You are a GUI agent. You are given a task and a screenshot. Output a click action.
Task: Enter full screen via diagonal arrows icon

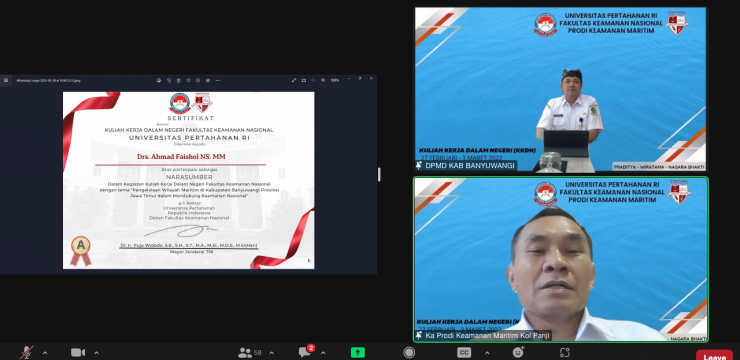tap(294, 80)
